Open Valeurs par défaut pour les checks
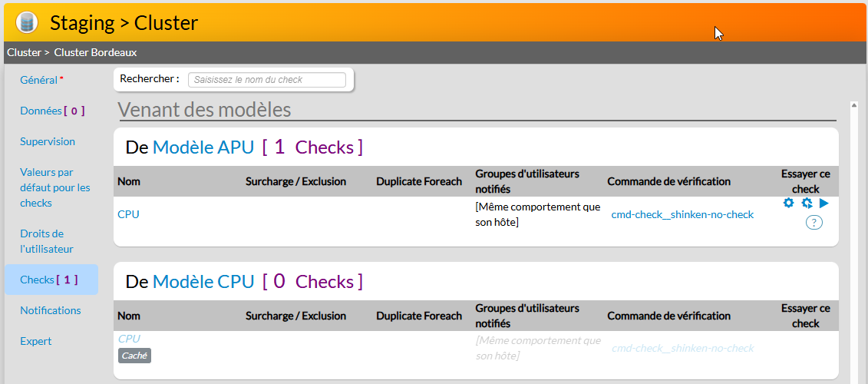The image size is (868, 384). pyautogui.click(x=55, y=187)
